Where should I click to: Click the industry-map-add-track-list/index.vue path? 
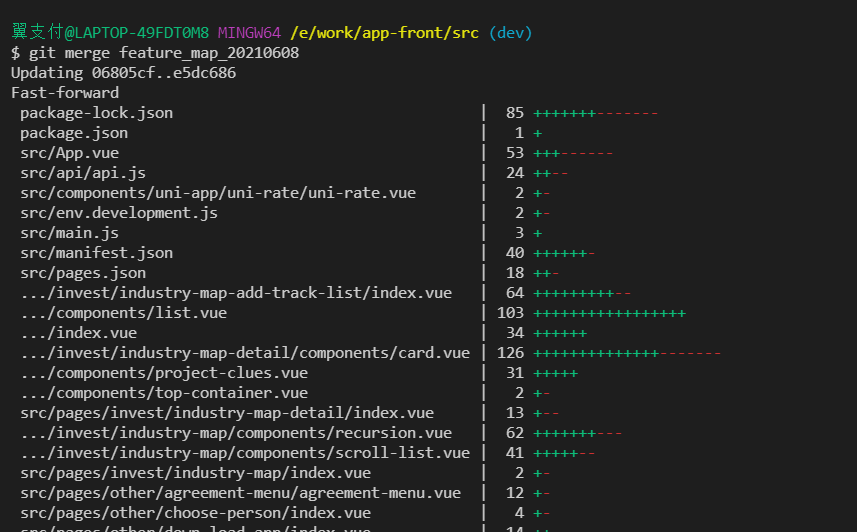click(236, 293)
